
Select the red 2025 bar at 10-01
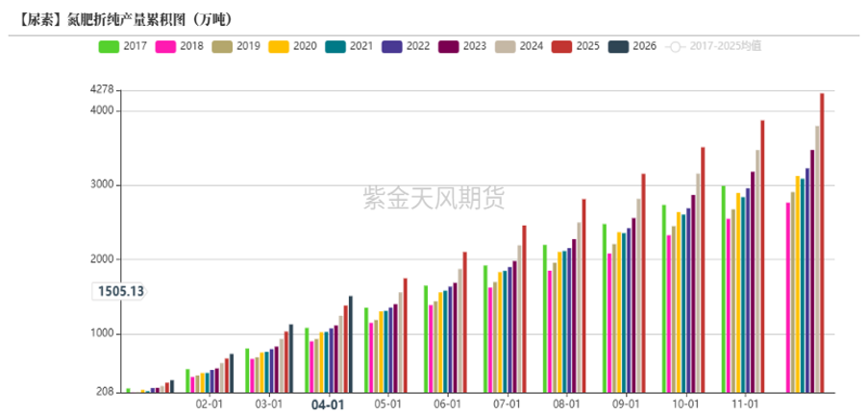(x=703, y=270)
